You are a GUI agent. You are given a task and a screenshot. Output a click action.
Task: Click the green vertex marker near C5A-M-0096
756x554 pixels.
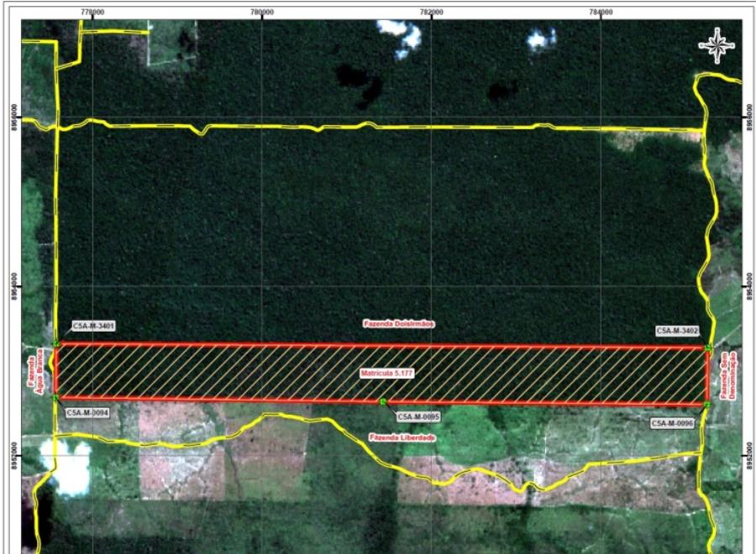(x=707, y=405)
